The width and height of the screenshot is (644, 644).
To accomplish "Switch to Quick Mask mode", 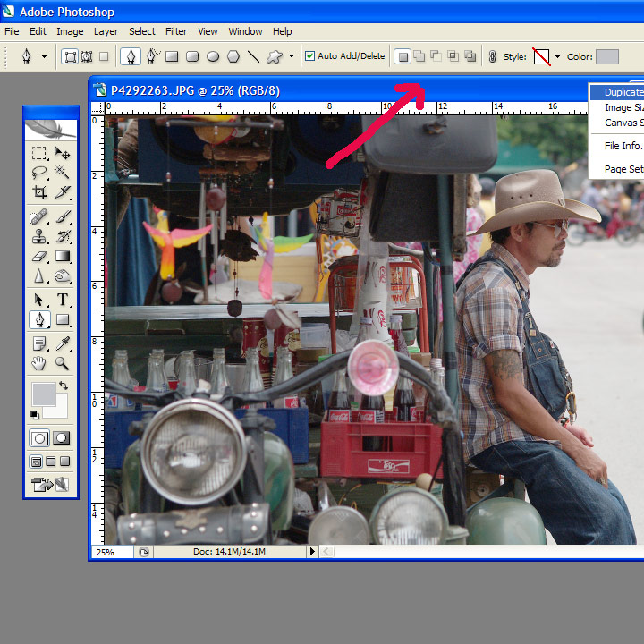I will [x=62, y=438].
